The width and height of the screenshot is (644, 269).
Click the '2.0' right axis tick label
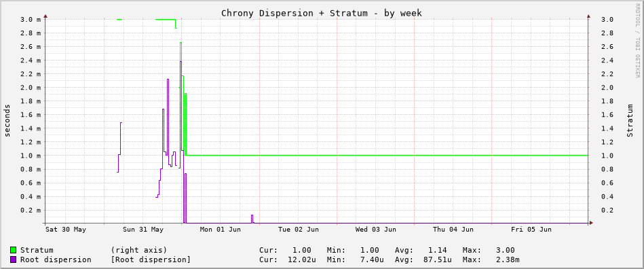point(607,88)
